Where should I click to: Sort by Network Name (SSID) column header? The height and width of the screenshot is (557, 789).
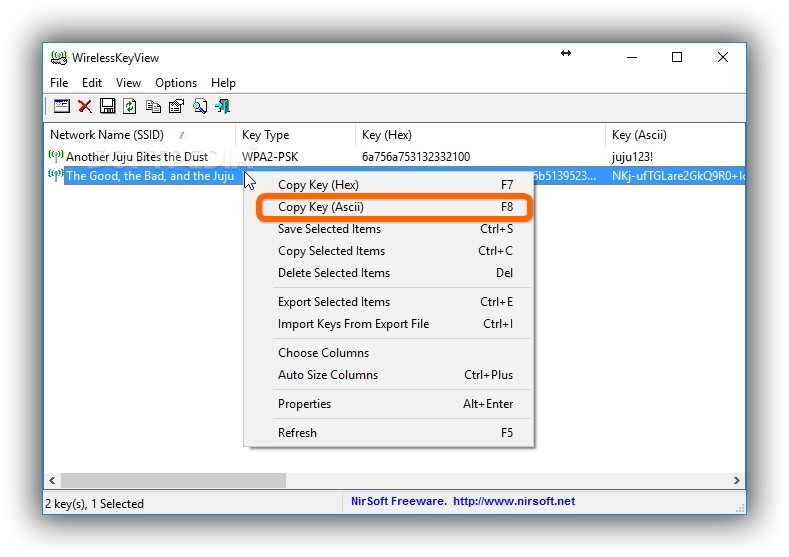[x=139, y=135]
